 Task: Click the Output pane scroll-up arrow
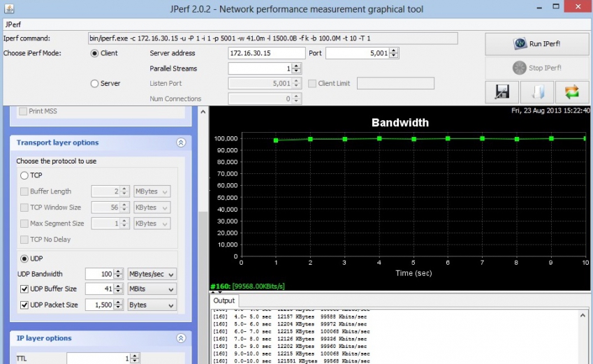[583, 315]
